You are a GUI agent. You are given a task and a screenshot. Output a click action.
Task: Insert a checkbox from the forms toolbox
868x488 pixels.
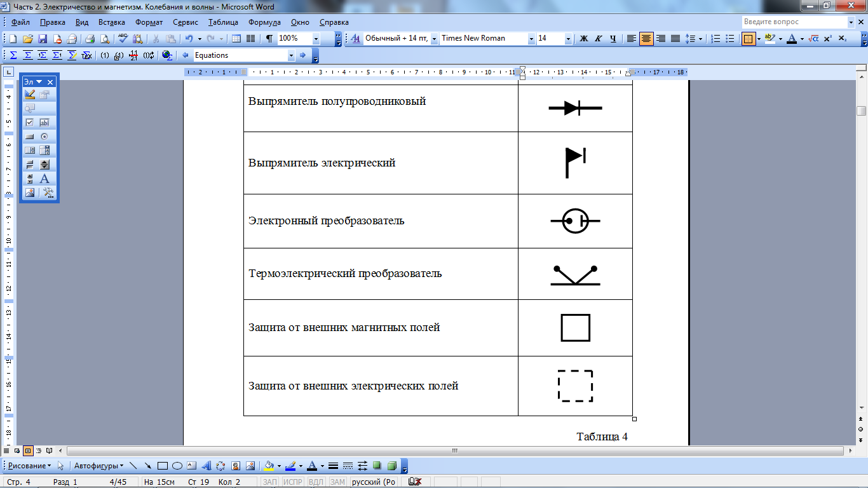pyautogui.click(x=30, y=123)
